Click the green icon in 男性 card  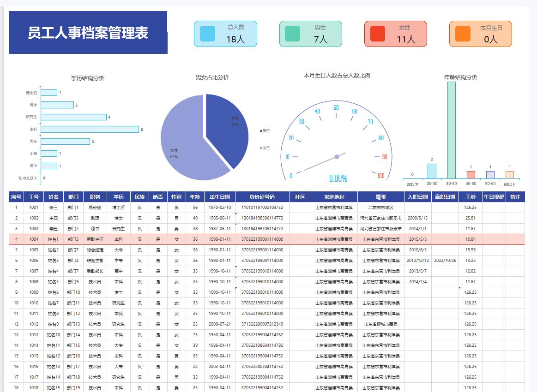(293, 34)
